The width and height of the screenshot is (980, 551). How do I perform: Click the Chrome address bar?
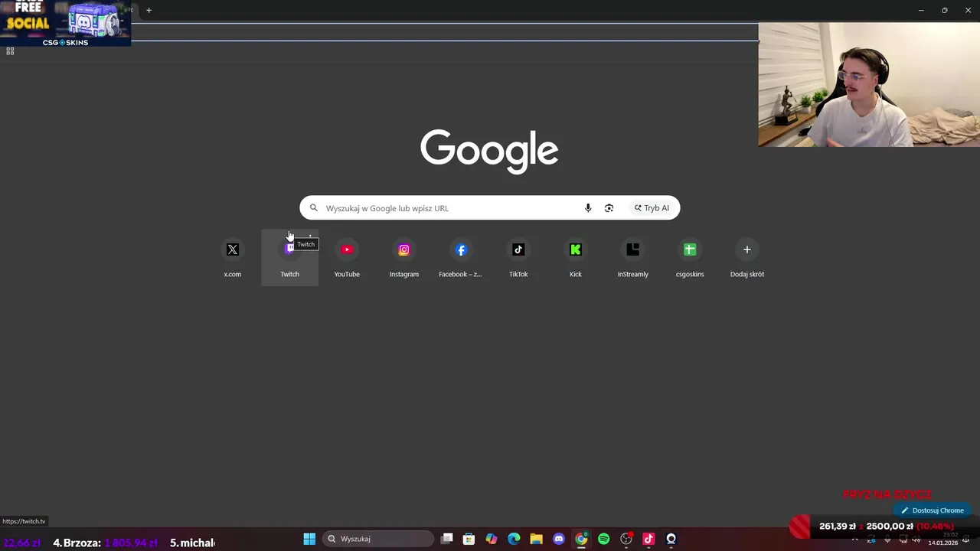(x=444, y=32)
